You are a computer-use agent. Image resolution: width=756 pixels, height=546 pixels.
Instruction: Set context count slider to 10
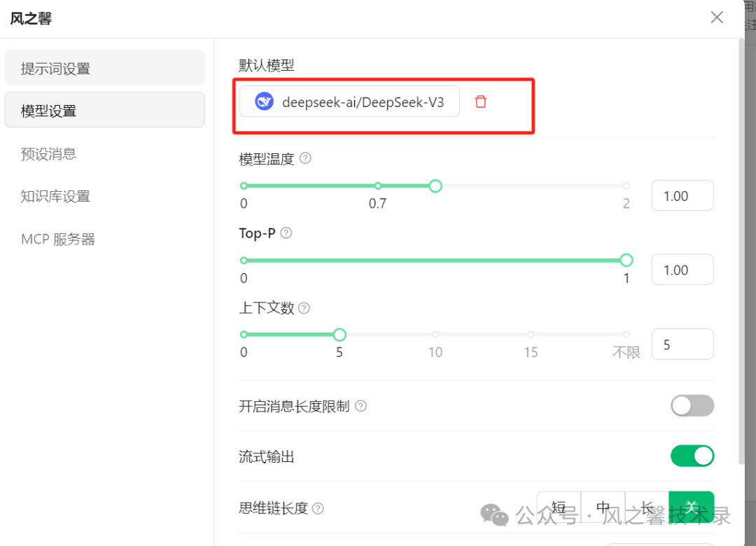pos(435,335)
